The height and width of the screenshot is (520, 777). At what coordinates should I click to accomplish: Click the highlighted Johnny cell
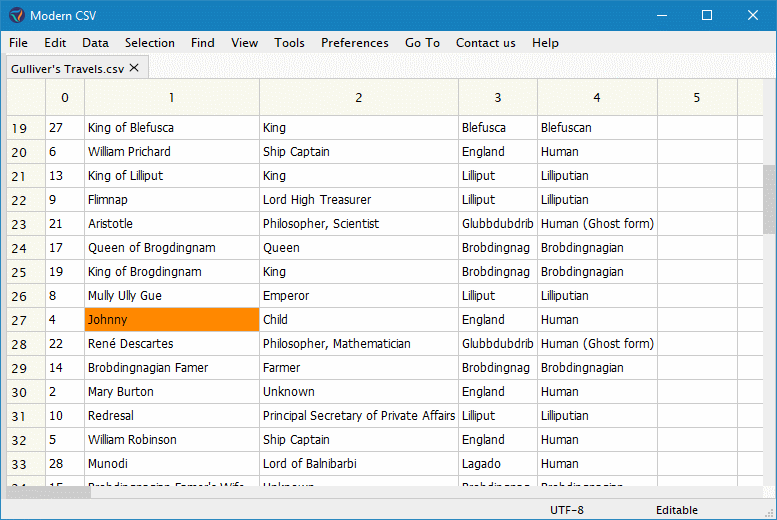(172, 320)
